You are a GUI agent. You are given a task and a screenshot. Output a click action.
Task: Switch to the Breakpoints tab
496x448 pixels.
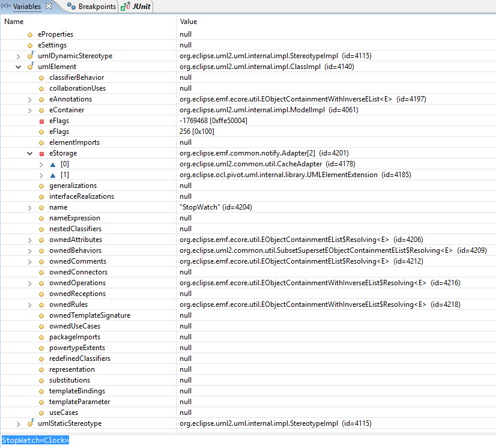pos(92,7)
